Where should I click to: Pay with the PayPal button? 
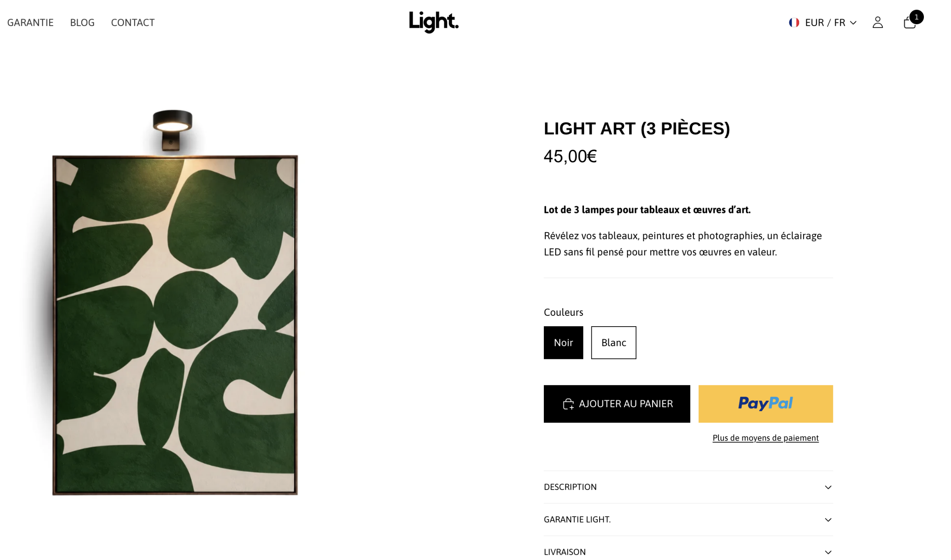(766, 404)
